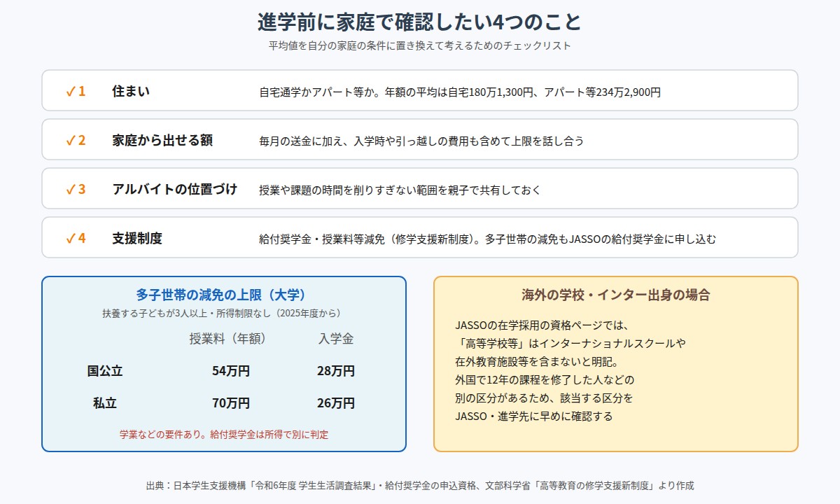Click the line 「高等学校等」はインターナショナルスクールや
This screenshot has height=504, width=840.
pos(570,344)
